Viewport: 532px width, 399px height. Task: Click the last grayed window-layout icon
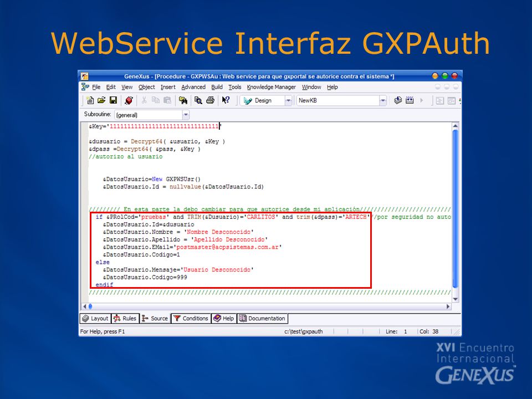coord(451,100)
